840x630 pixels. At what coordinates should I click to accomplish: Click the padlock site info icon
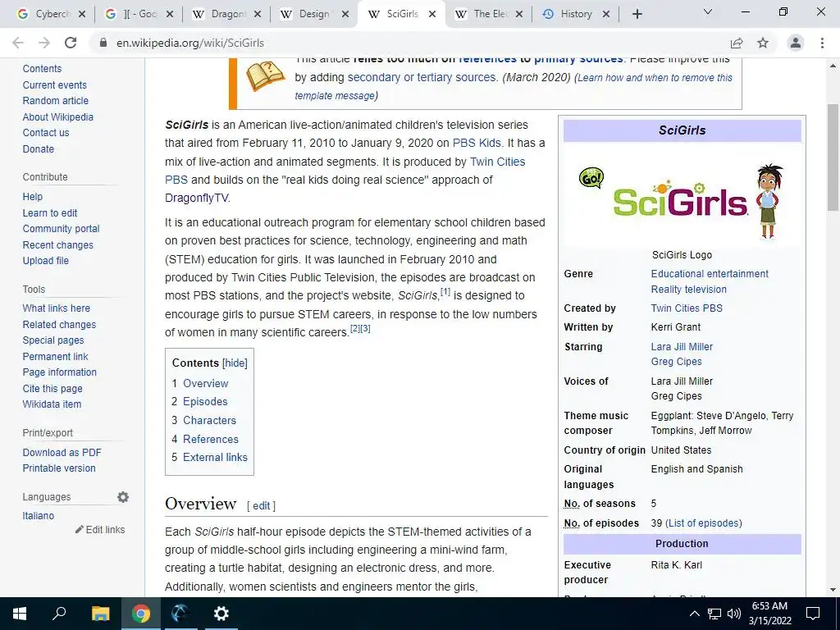pyautogui.click(x=103, y=43)
